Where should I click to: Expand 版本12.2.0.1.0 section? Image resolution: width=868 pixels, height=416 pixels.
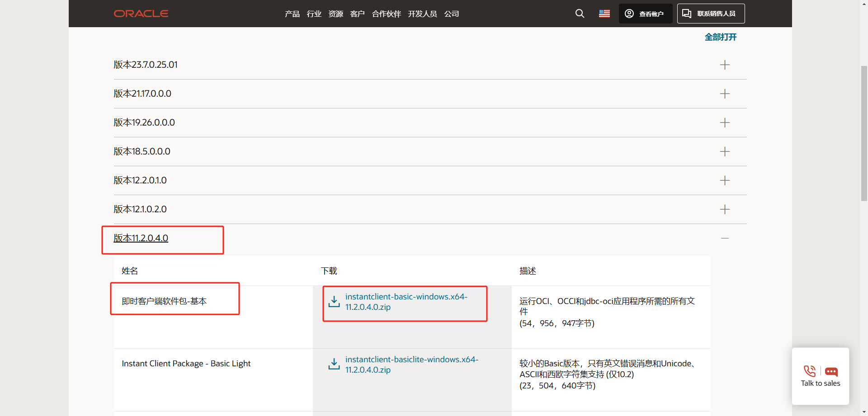[x=725, y=180]
